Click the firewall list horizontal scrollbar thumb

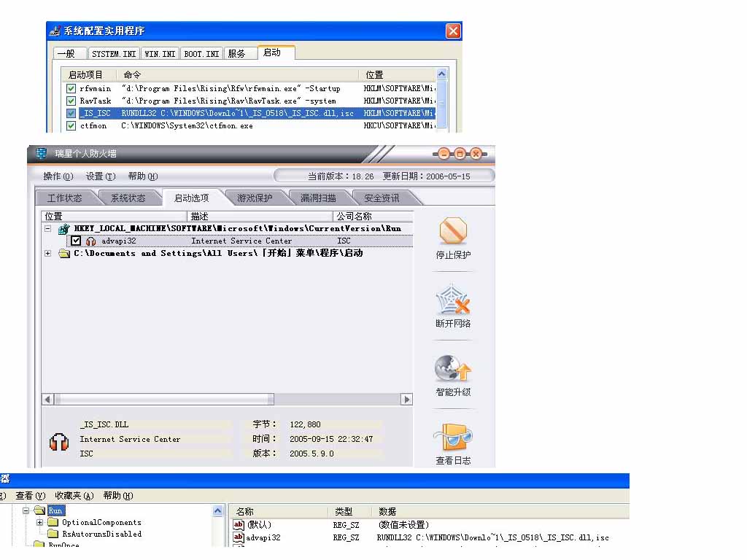(x=164, y=399)
